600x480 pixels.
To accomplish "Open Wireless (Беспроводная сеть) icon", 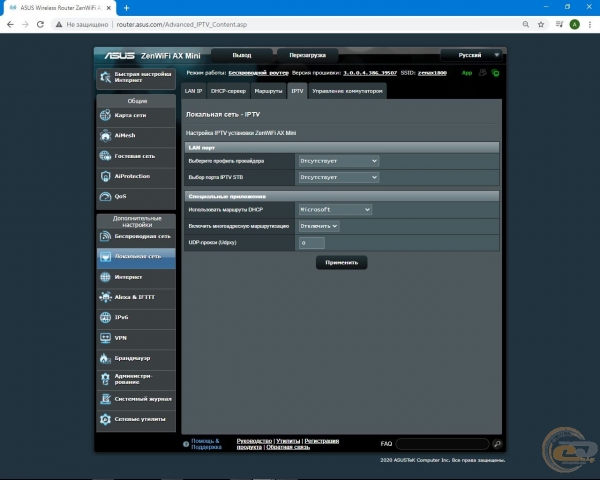I will pyautogui.click(x=105, y=236).
